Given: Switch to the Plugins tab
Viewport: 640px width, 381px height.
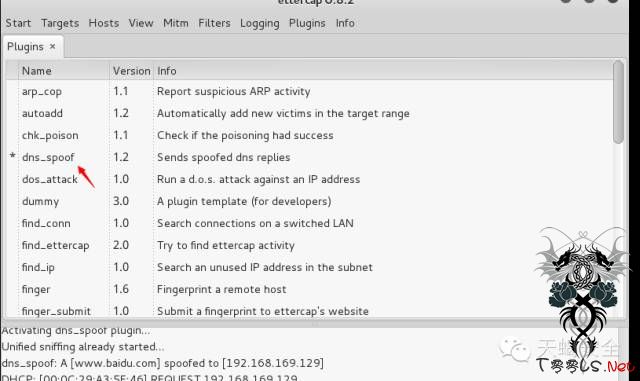Looking at the screenshot, I should (25, 47).
